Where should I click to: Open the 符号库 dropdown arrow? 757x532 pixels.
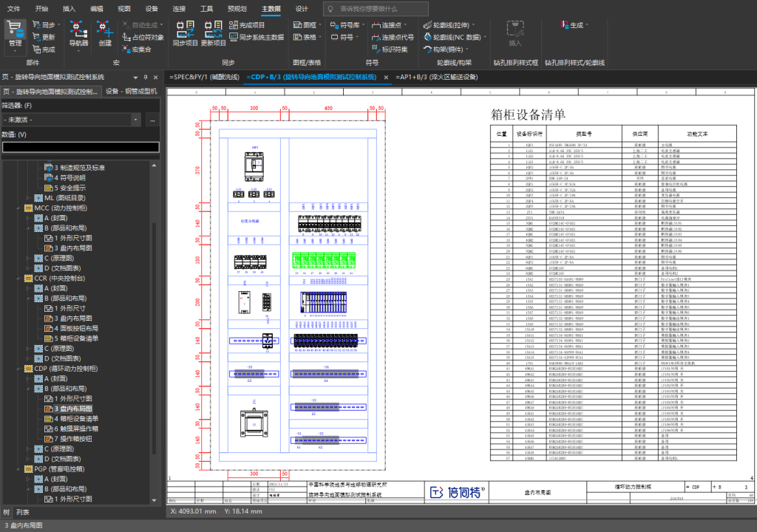363,24
